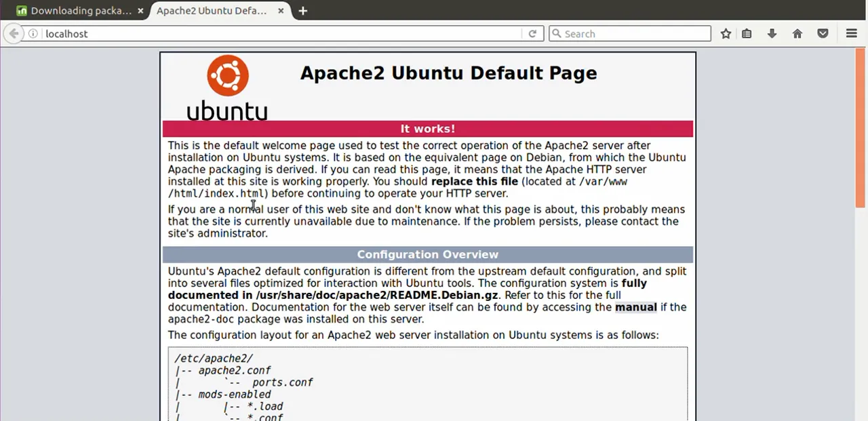Click the 'replace this file' bold text
868x421 pixels.
[x=475, y=182]
